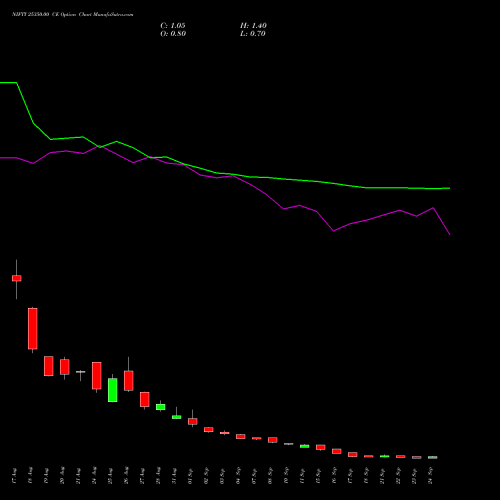The height and width of the screenshot is (500, 500).
Task: Click the red candle on 19 Aug
Action: pyautogui.click(x=49, y=366)
